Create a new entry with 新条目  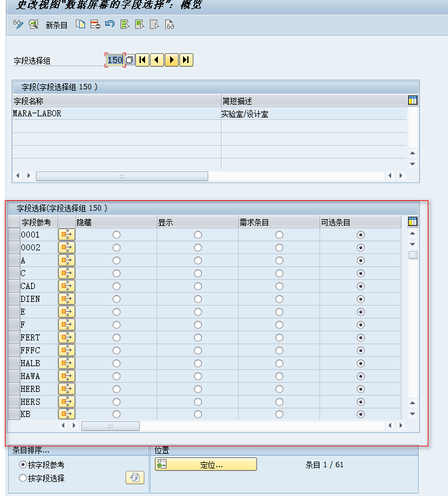point(56,25)
